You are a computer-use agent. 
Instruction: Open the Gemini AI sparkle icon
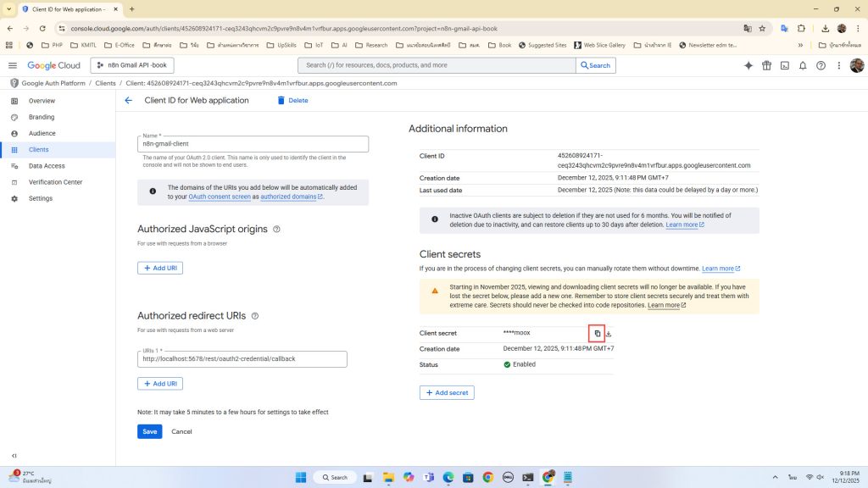748,65
